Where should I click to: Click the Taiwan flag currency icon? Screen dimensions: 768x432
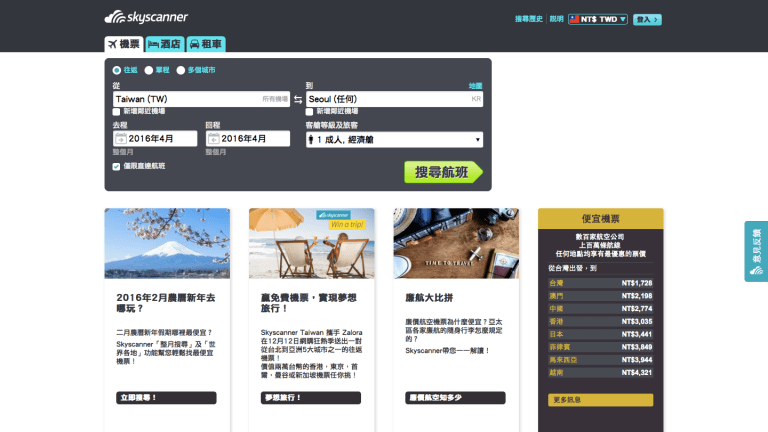pyautogui.click(x=575, y=19)
